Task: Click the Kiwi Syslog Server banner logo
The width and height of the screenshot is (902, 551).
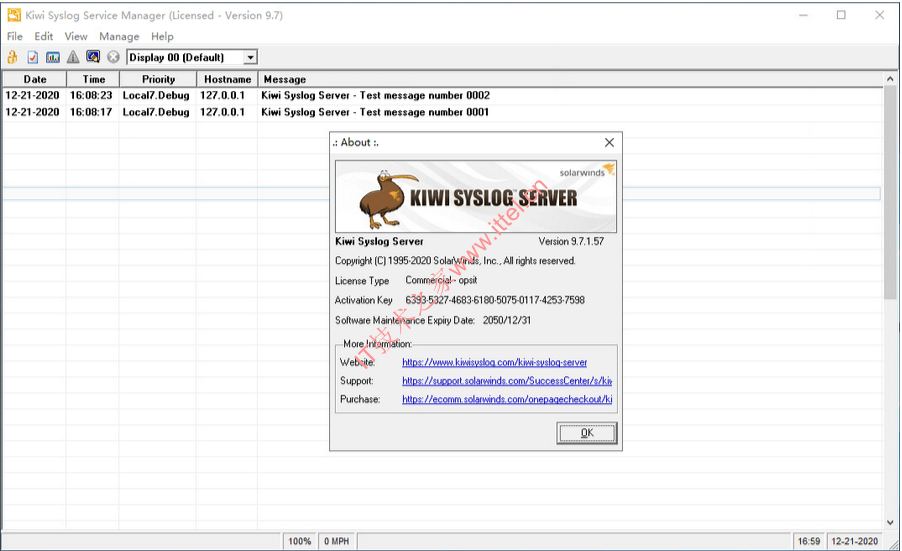Action: 476,197
